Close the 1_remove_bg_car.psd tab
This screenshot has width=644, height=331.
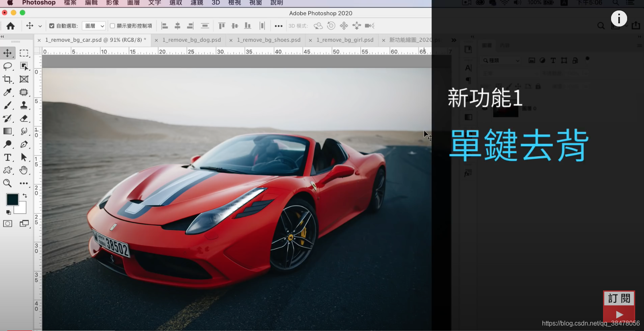(39, 40)
